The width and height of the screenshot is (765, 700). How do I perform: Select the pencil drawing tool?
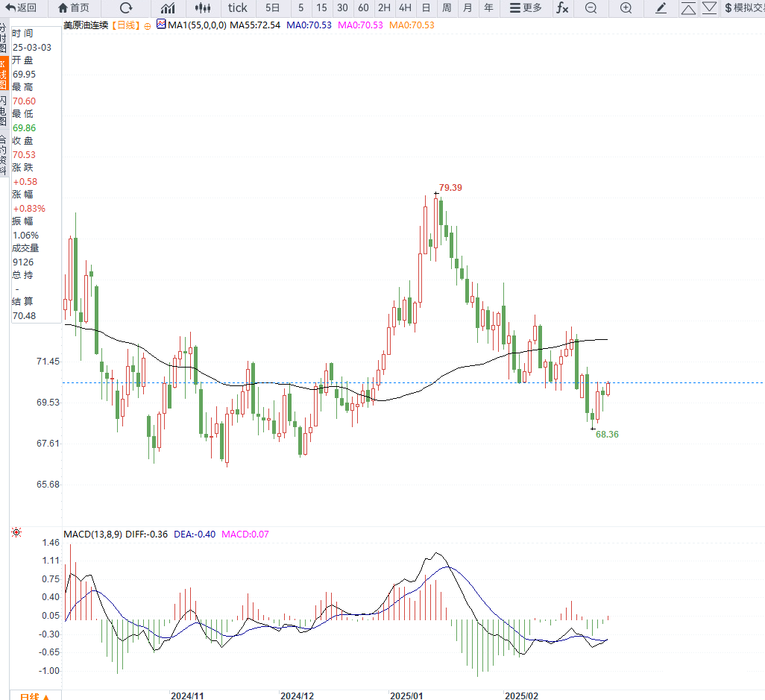click(x=661, y=7)
